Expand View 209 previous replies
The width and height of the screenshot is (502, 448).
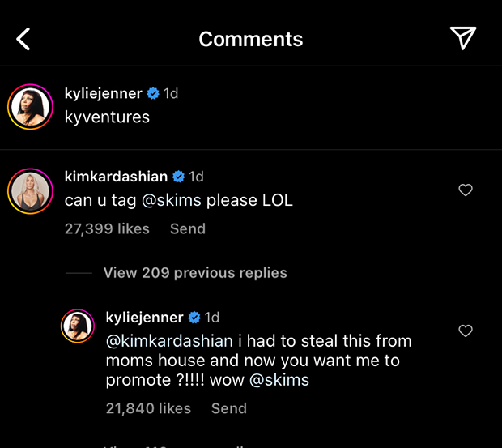[x=194, y=273]
